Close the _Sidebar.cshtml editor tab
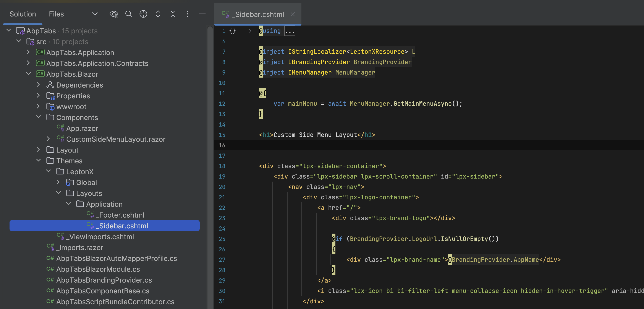The width and height of the screenshot is (644, 309). pyautogui.click(x=293, y=15)
